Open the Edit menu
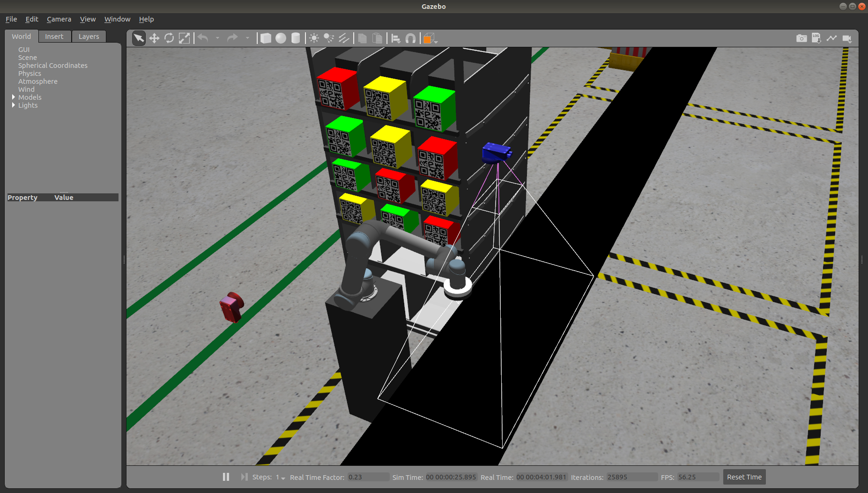 point(32,19)
